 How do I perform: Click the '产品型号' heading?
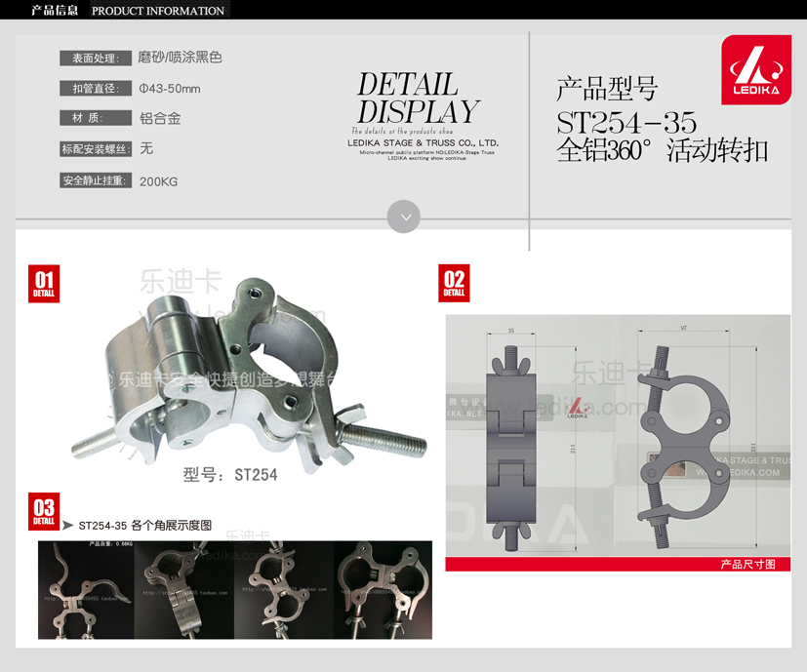point(607,89)
